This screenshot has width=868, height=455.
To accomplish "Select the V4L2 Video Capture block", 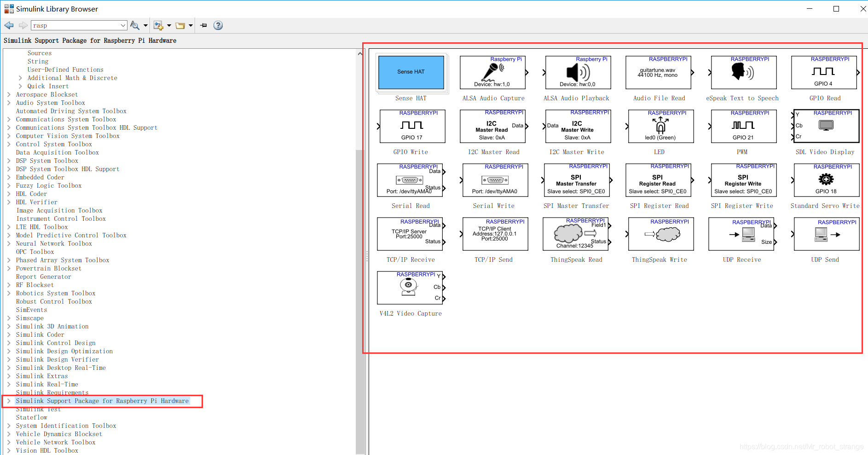I will click(x=411, y=288).
